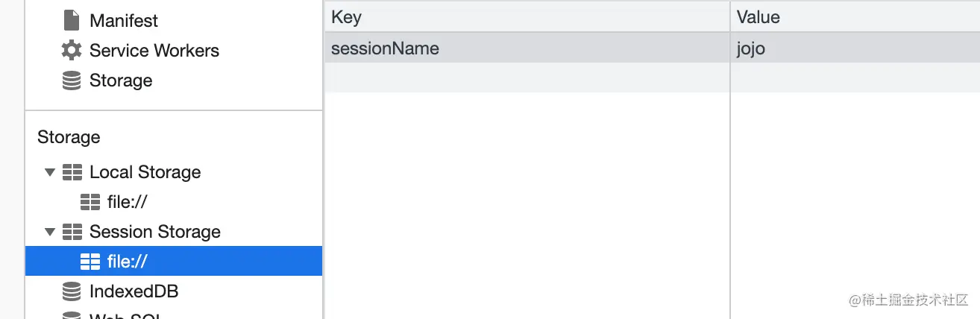
Task: Open the Manifest panel
Action: (x=124, y=20)
